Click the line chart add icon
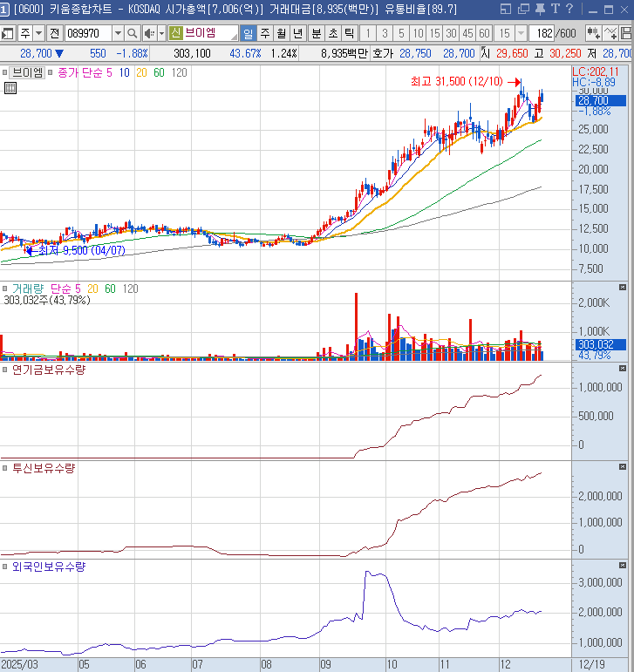 tap(612, 33)
